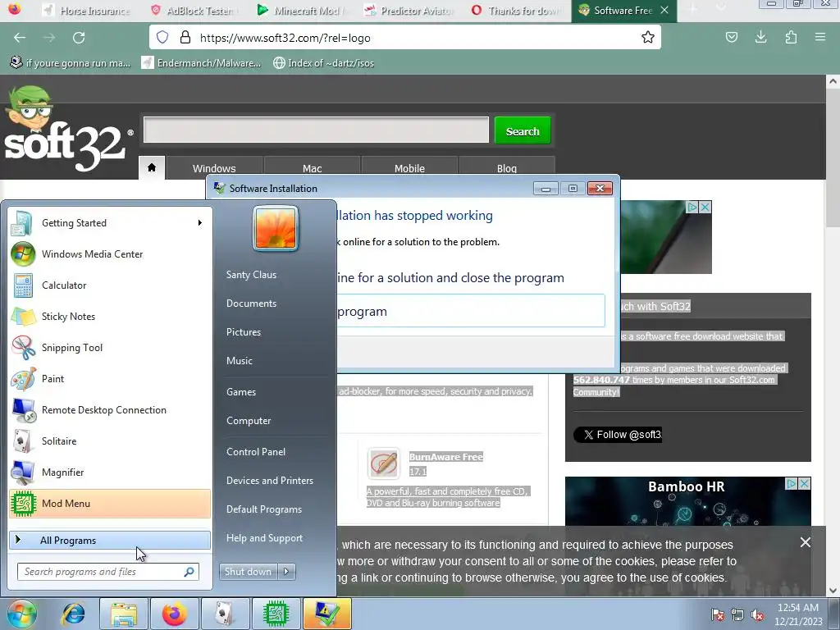Image resolution: width=840 pixels, height=630 pixels.
Task: Open Santy Claus user folder
Action: coord(251,275)
